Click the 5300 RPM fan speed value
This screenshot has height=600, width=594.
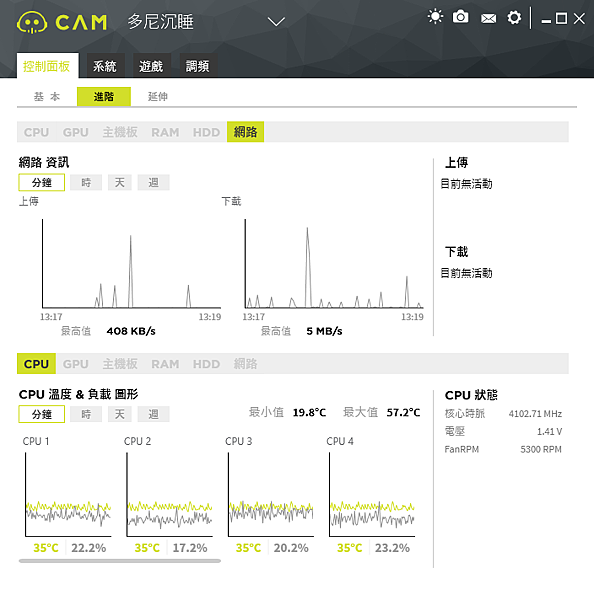pyautogui.click(x=541, y=449)
